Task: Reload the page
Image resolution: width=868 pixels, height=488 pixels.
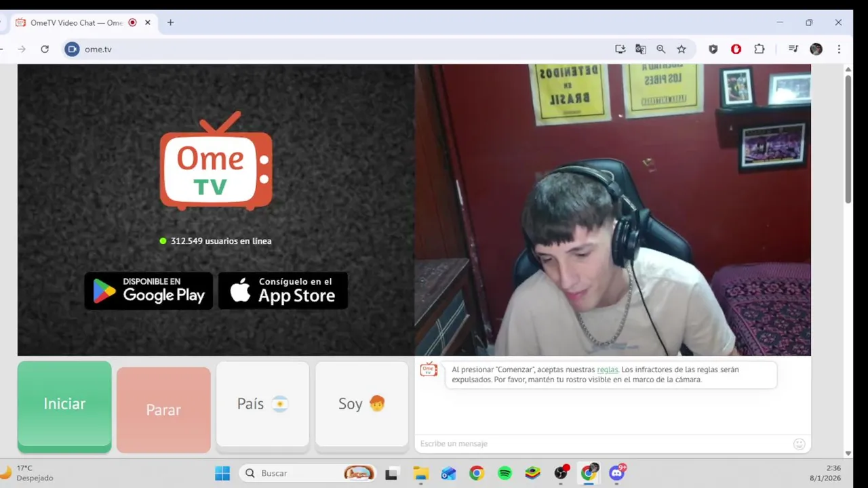Action: (x=45, y=49)
